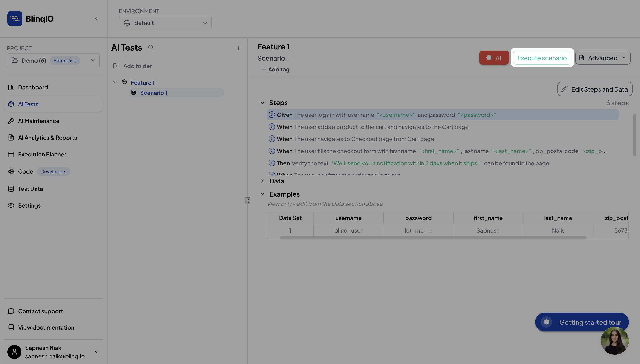Click the examples table horizontal scrollbar
The width and height of the screenshot is (640, 364).
point(433,238)
